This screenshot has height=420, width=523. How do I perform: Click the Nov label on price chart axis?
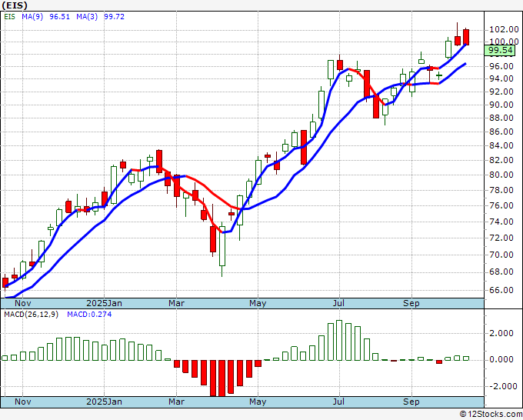(22, 303)
